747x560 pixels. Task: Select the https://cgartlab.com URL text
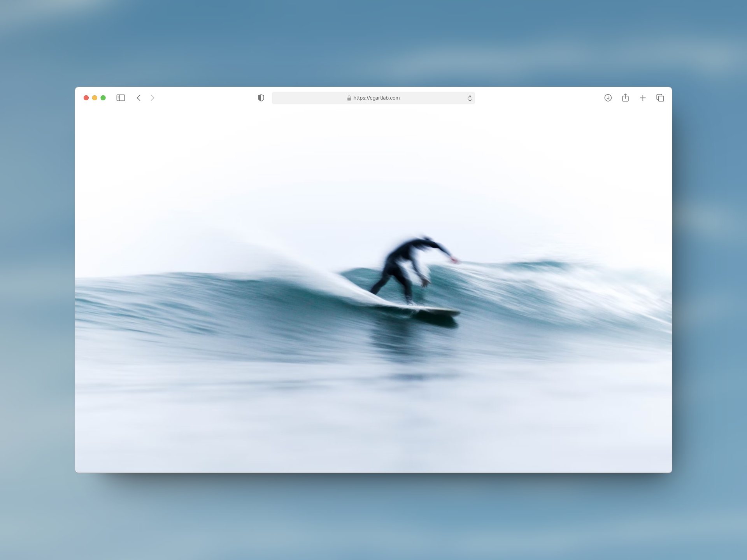(x=376, y=98)
